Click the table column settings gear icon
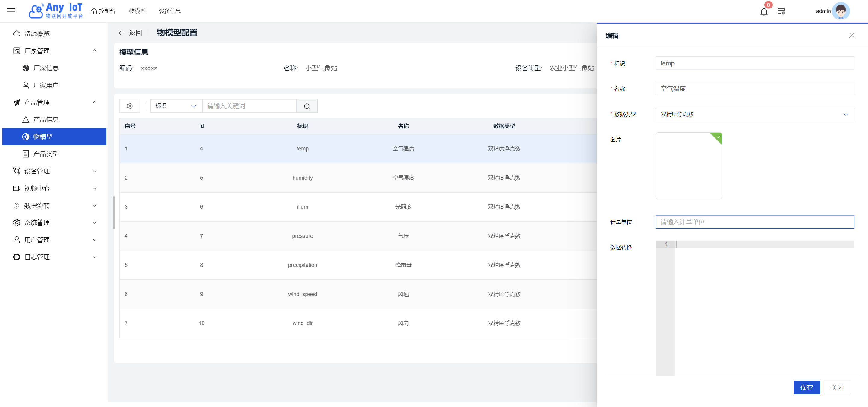868x407 pixels. [130, 106]
